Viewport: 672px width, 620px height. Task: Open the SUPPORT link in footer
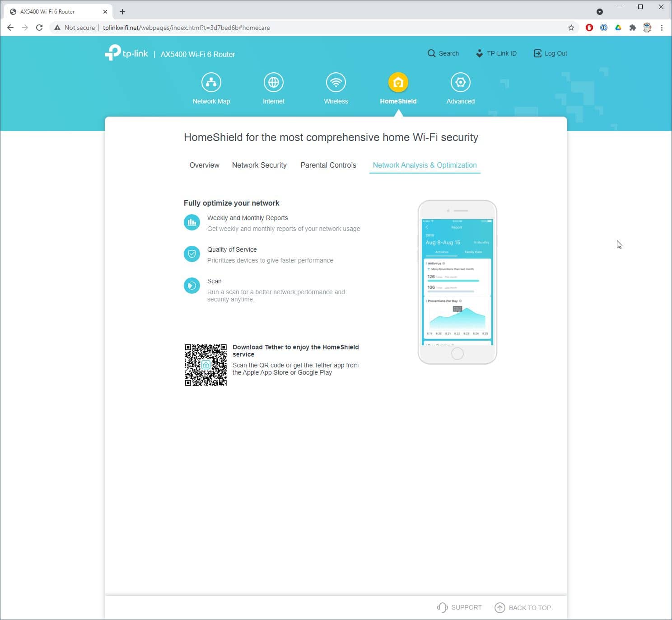pyautogui.click(x=459, y=608)
